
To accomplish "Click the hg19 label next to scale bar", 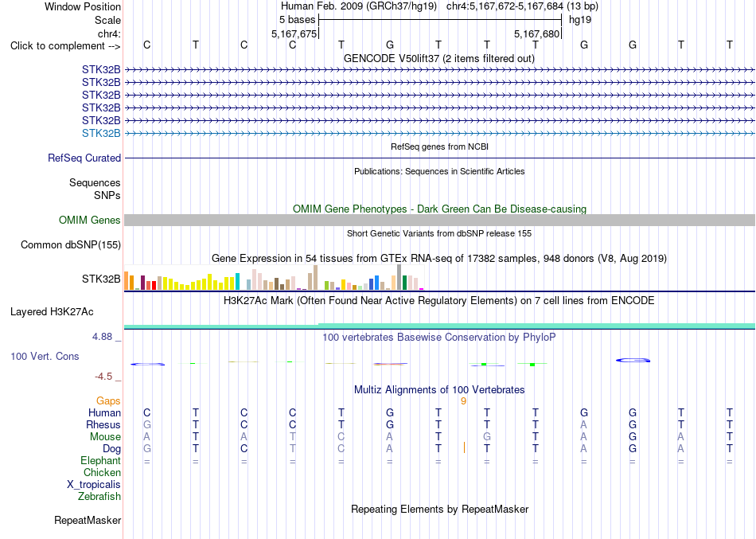I will (580, 20).
